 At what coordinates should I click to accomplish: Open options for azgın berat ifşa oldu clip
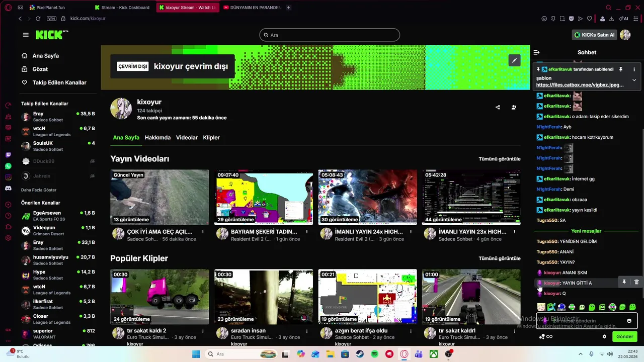coord(411,331)
